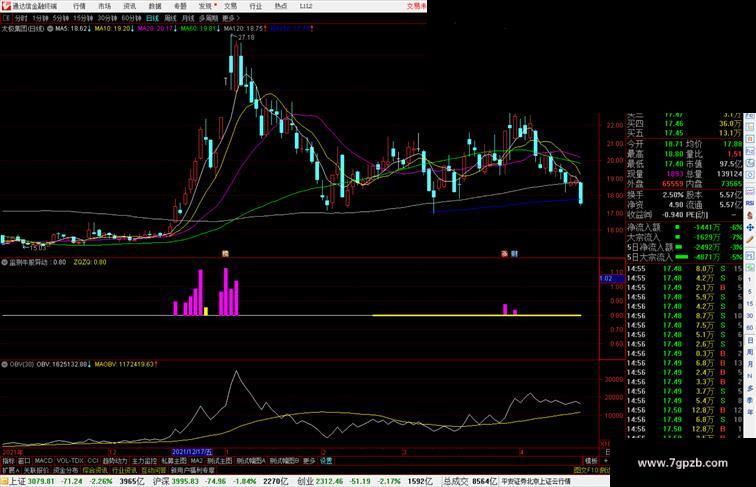Open 图文F10 at bottom right
Viewport: 756px width, 487px height.
586,470
